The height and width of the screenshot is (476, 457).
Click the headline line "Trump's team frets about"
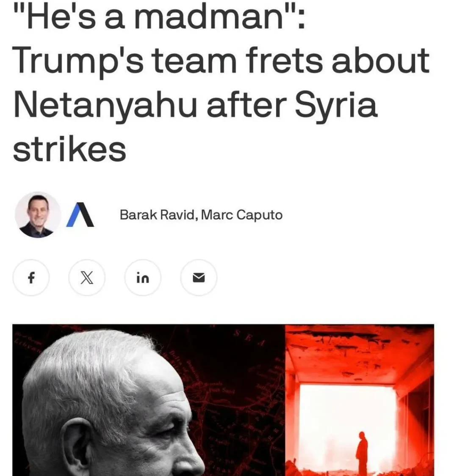221,61
